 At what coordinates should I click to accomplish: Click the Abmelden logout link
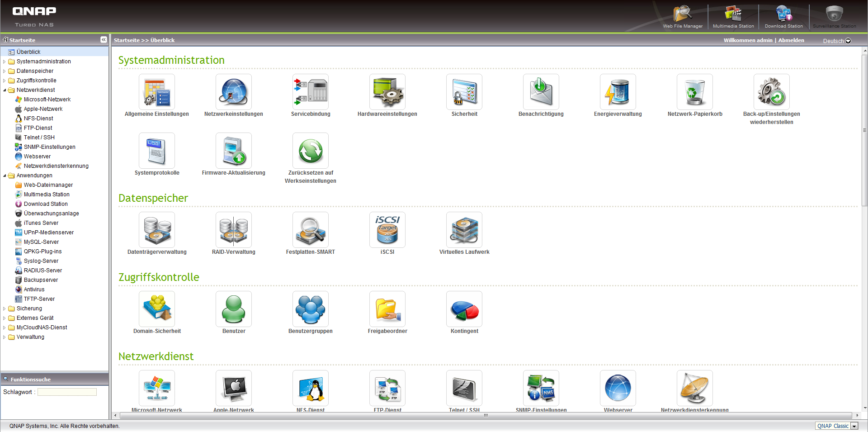(x=791, y=40)
